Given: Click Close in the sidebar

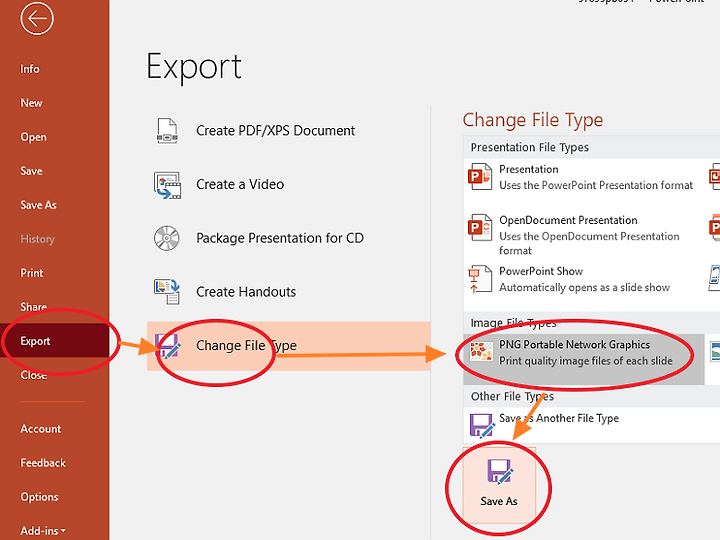Looking at the screenshot, I should point(34,375).
